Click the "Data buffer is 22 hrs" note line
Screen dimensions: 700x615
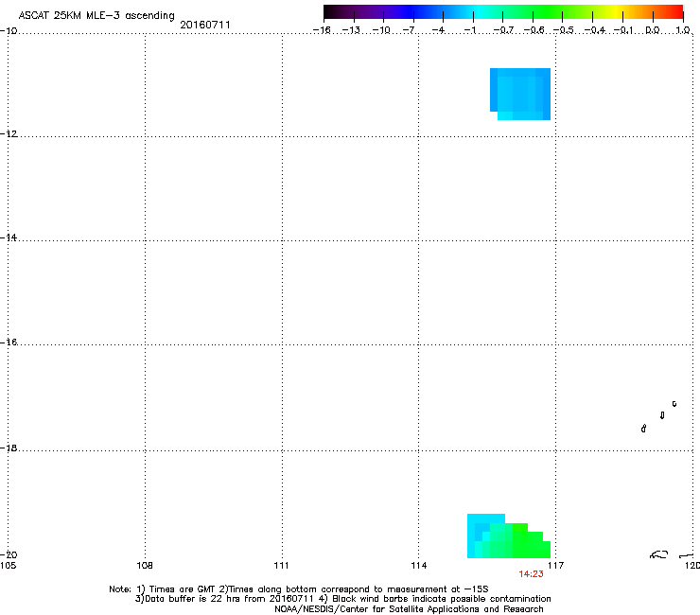click(342, 599)
